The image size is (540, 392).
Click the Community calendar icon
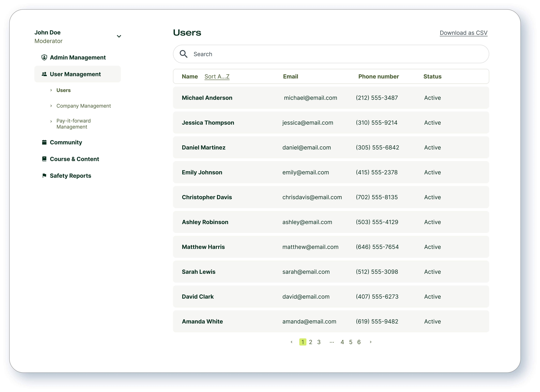(x=44, y=142)
